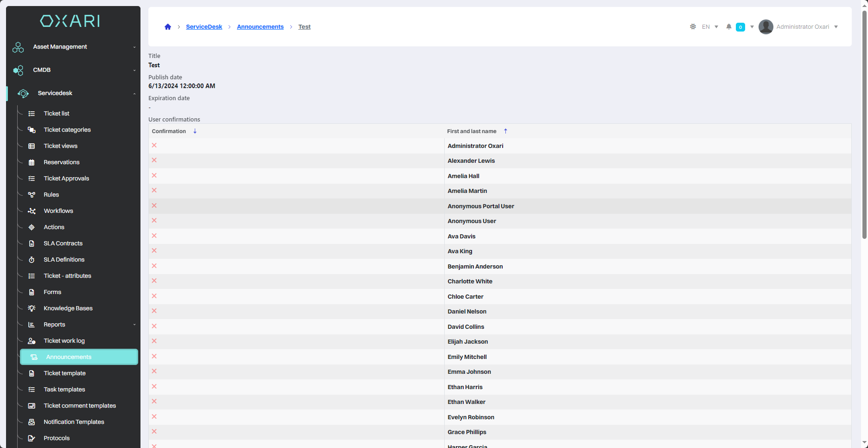Click the SLA Definitions stopwatch icon
Screen dimensions: 868x448
click(32, 260)
